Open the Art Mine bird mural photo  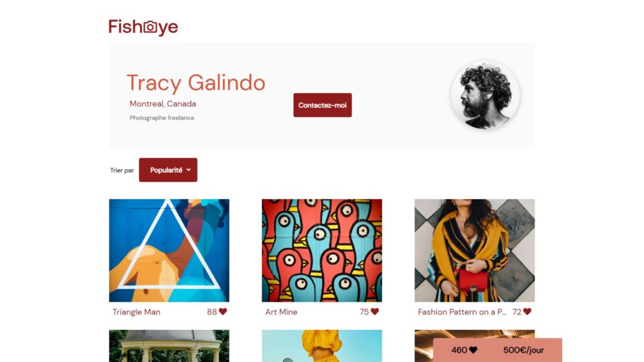click(322, 250)
